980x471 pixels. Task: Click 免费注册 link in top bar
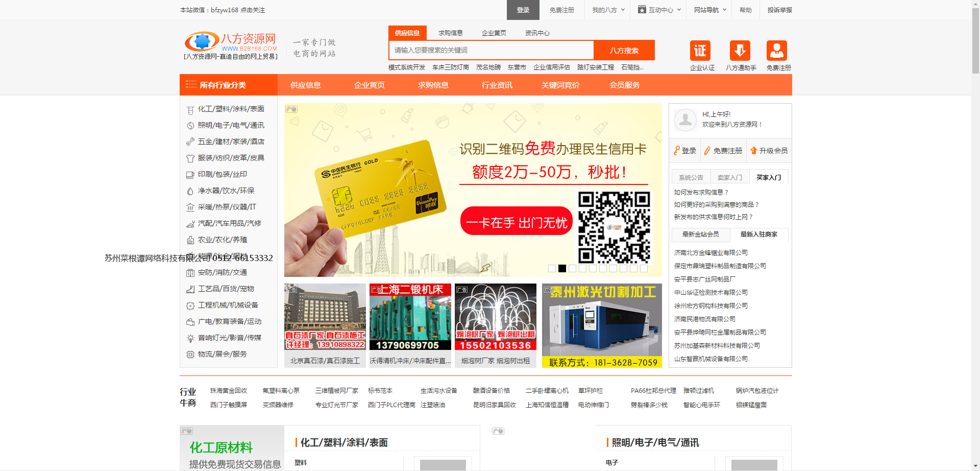(x=562, y=10)
